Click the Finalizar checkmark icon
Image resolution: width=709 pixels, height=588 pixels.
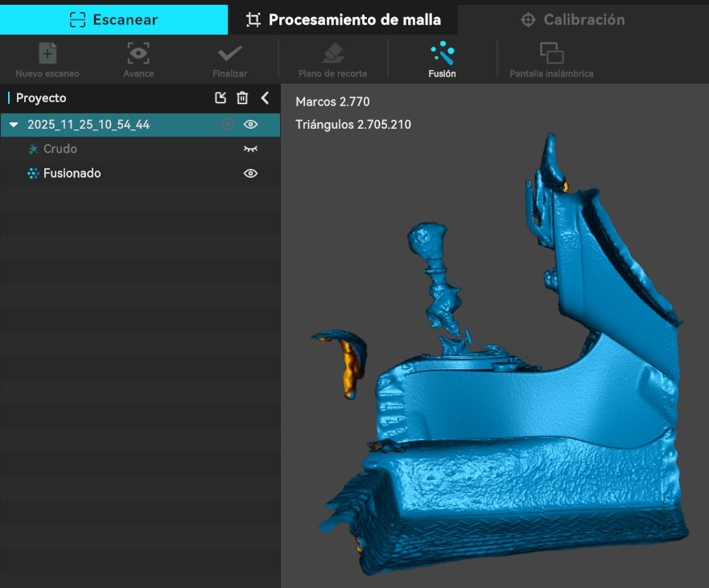tap(230, 55)
